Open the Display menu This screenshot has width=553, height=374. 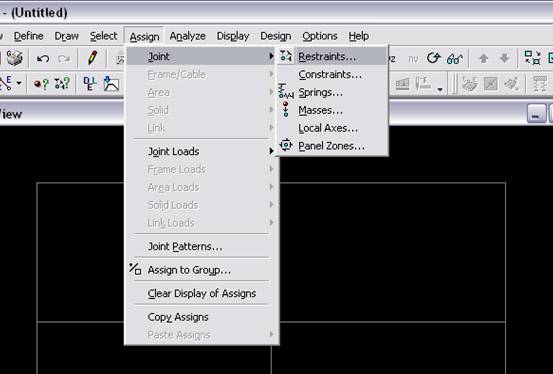pyautogui.click(x=233, y=36)
